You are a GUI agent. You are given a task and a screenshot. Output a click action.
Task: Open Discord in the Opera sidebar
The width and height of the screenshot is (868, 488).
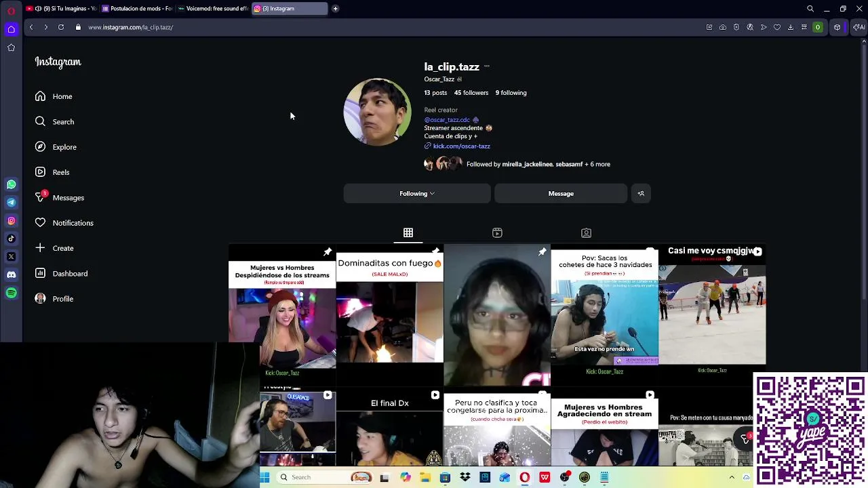coord(12,274)
